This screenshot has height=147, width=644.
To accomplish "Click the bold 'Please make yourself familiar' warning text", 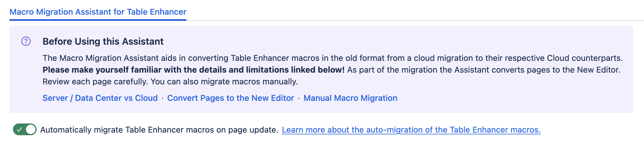I will pos(193,70).
